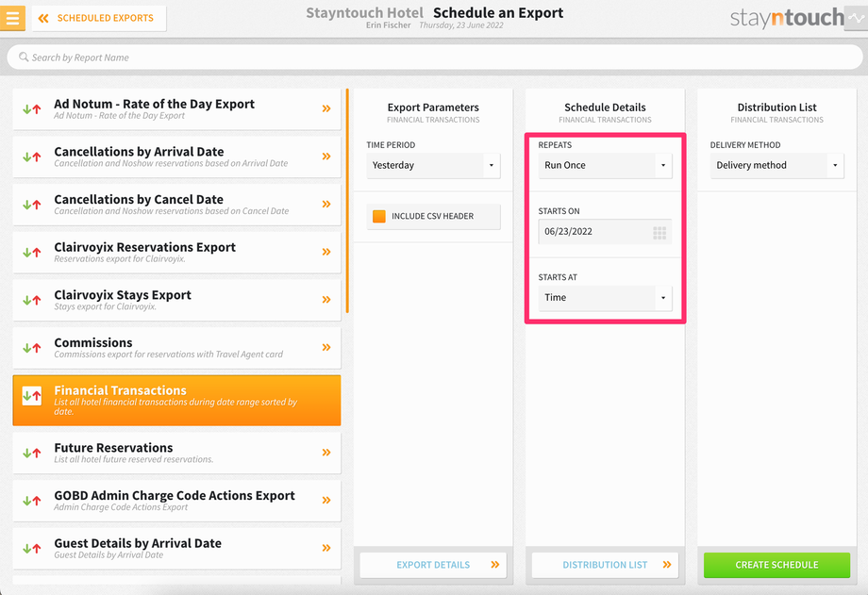Select Cancellations by Cancel Date report
Screen dimensions: 868x595
click(x=176, y=205)
